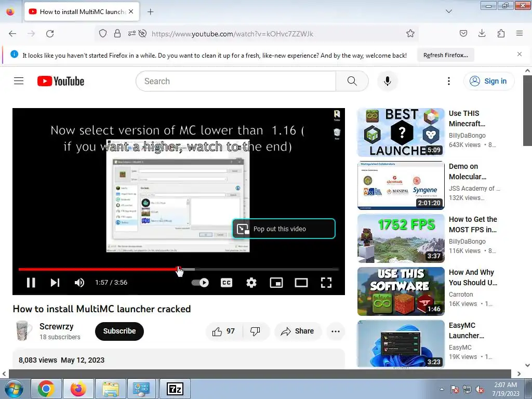Dismiss the Firefox refresh notification bar
Screen dimensions: 532x399
point(520,54)
